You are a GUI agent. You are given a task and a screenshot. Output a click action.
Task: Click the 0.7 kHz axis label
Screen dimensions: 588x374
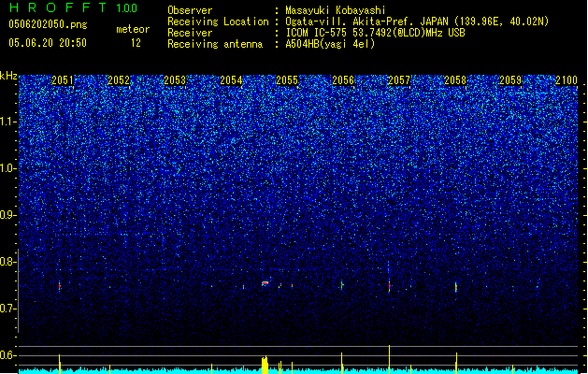(7, 309)
